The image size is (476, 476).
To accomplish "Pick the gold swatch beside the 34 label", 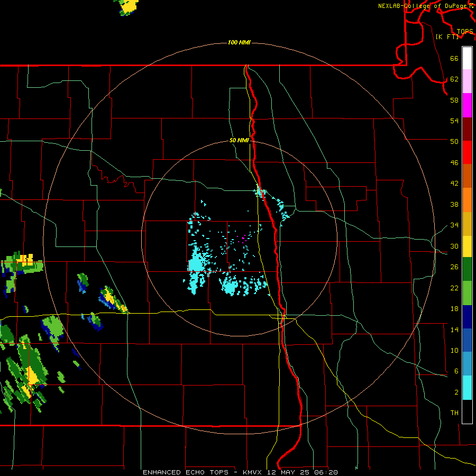I will coord(467,224).
